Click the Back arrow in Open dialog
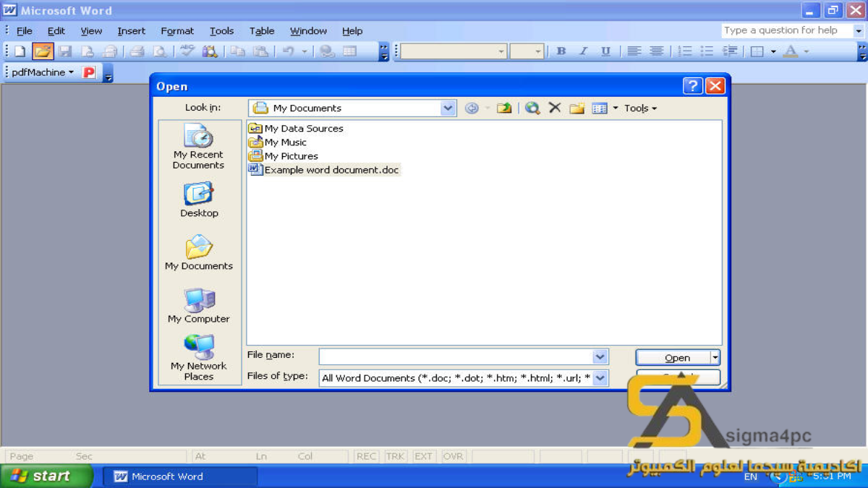This screenshot has height=488, width=868. pos(472,108)
